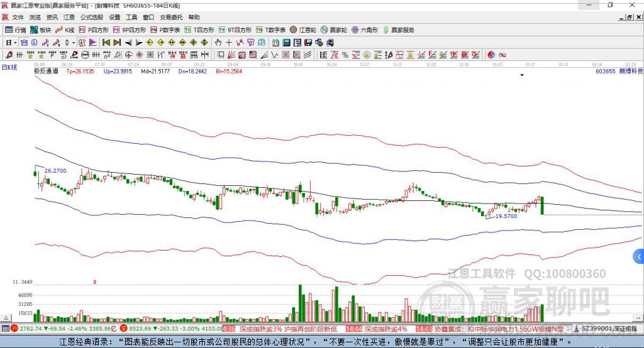644x348 pixels.
Task: Jump to first bar icon
Action: 106,43
